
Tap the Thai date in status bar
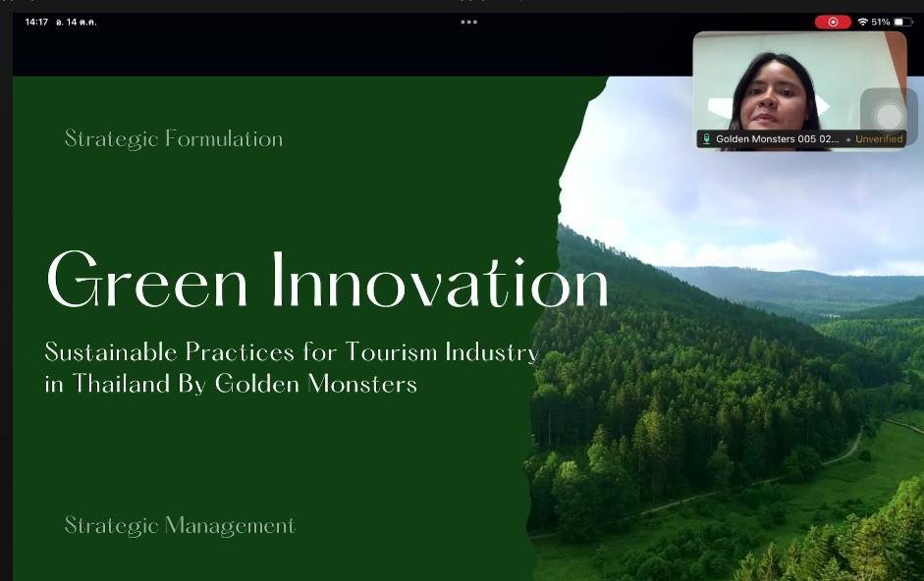76,22
